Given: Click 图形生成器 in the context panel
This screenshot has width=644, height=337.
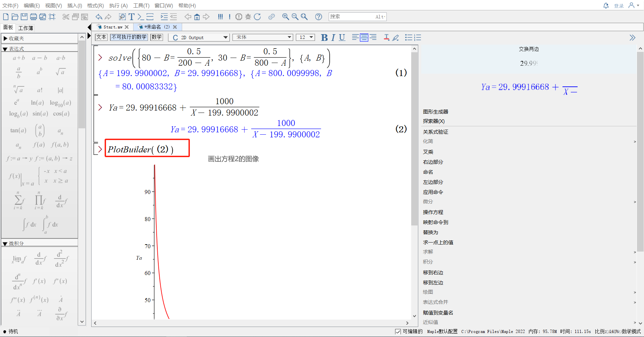Looking at the screenshot, I should coord(436,112).
